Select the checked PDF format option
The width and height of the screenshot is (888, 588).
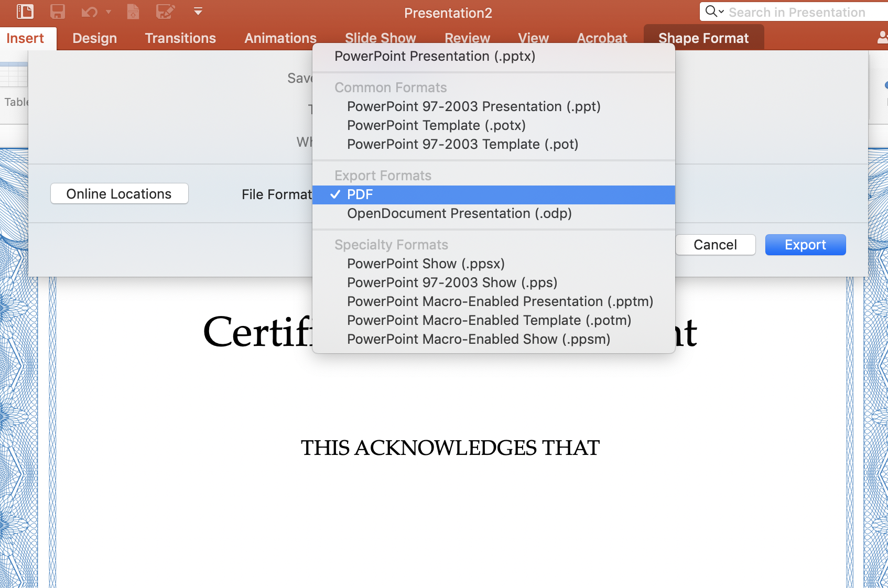pos(494,194)
